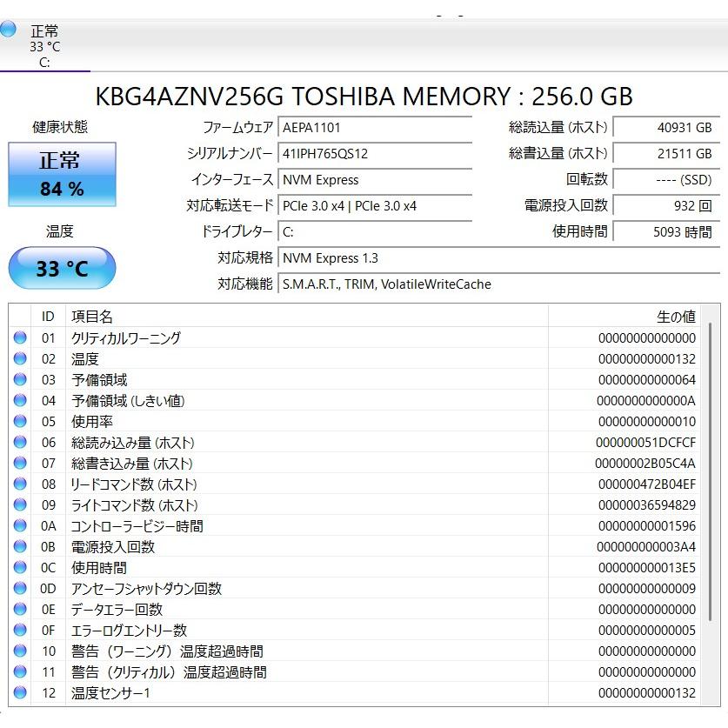
Task: Click the status orb for row 04 予備領域 (しきい値)
Action: coord(20,400)
